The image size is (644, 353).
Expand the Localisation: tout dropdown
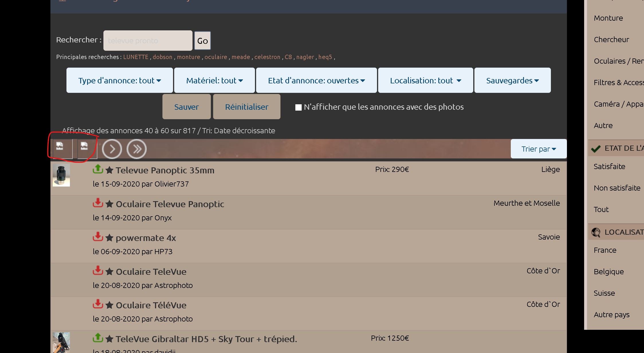pos(425,81)
